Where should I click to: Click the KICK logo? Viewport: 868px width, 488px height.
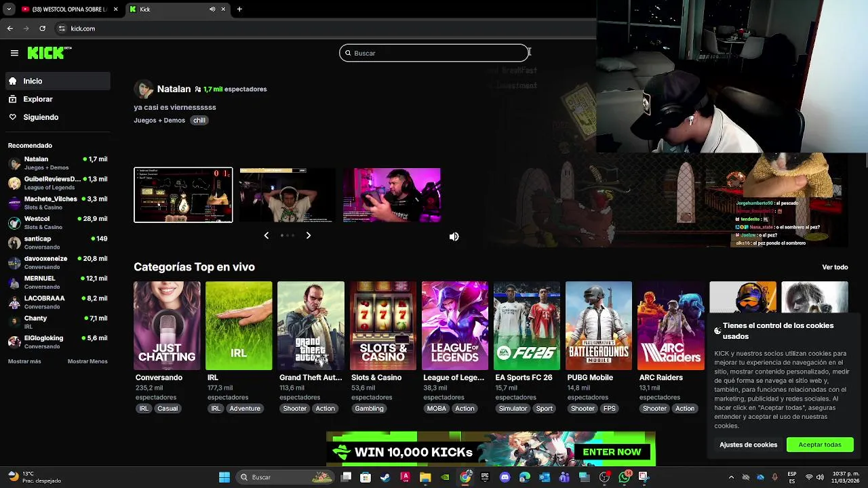point(49,53)
